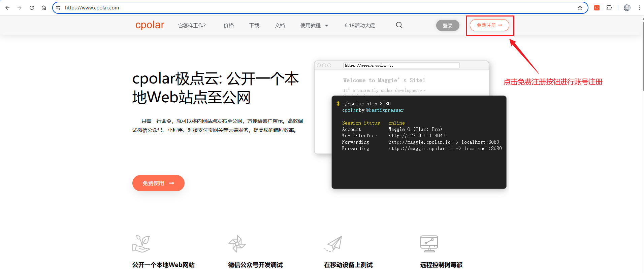Click the 免费注册 sign-up button

[489, 25]
